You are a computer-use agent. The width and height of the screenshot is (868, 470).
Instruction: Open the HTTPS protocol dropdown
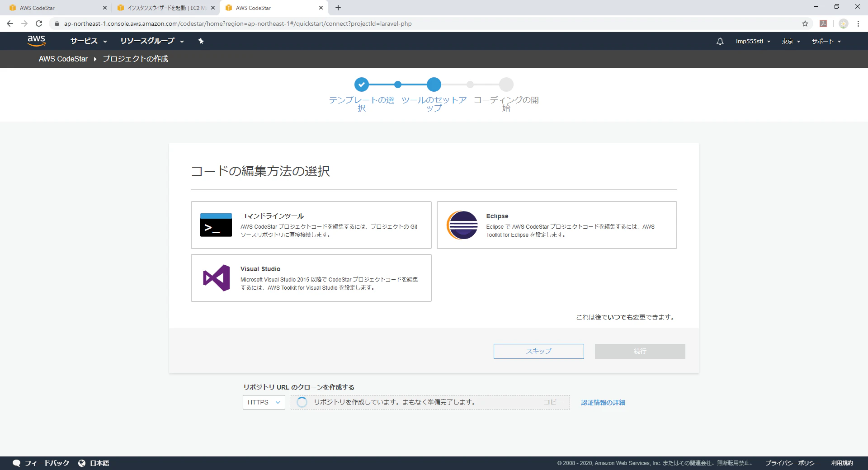click(x=264, y=402)
